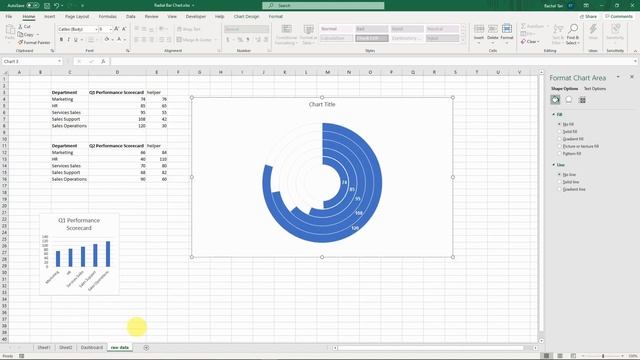Collapse the Line section

click(x=554, y=165)
